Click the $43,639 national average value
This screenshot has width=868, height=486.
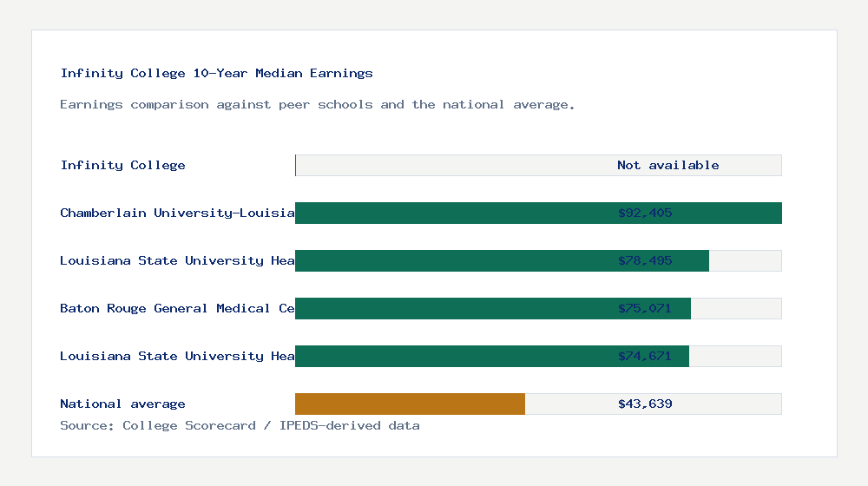pos(645,404)
